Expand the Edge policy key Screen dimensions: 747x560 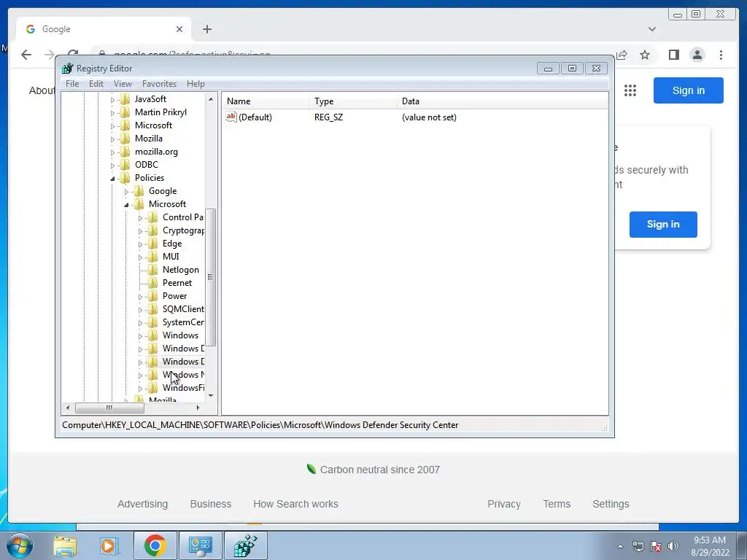140,244
